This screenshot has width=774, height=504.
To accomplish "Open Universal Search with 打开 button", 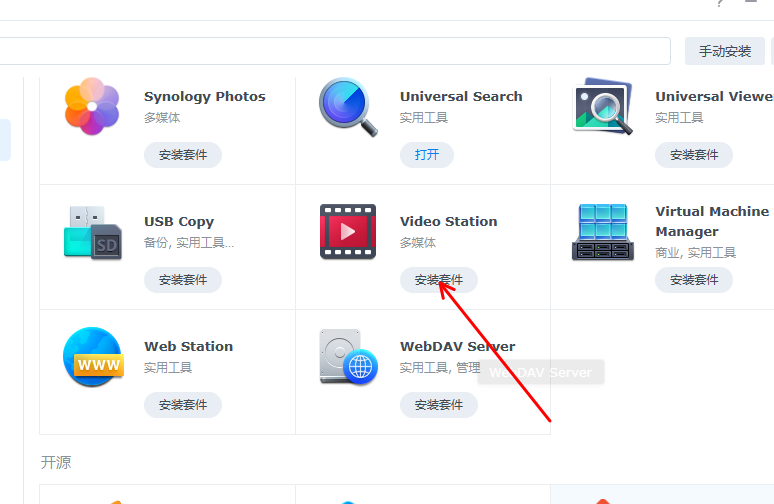I will [426, 155].
